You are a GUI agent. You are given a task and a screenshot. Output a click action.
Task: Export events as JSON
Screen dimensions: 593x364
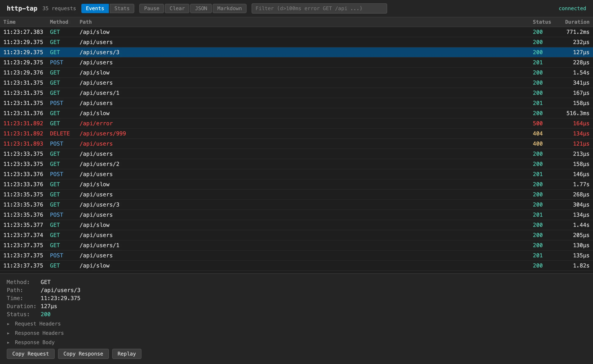[201, 8]
